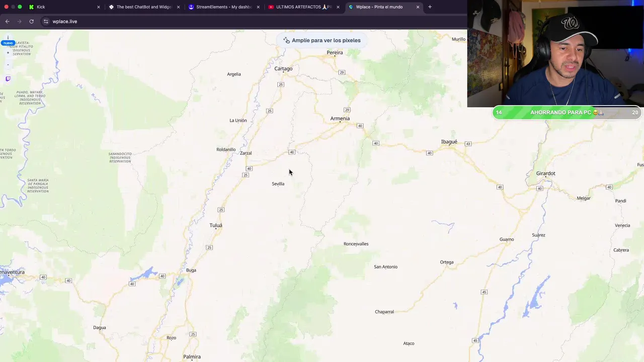Click the Ortega town label
The height and width of the screenshot is (362, 644).
pos(447,262)
